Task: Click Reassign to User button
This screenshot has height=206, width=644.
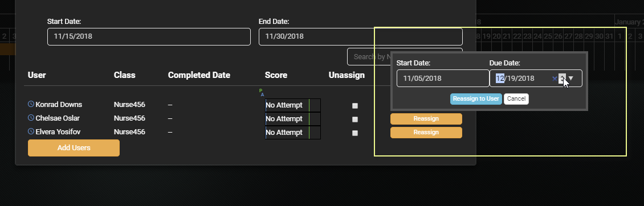Action: pyautogui.click(x=476, y=99)
